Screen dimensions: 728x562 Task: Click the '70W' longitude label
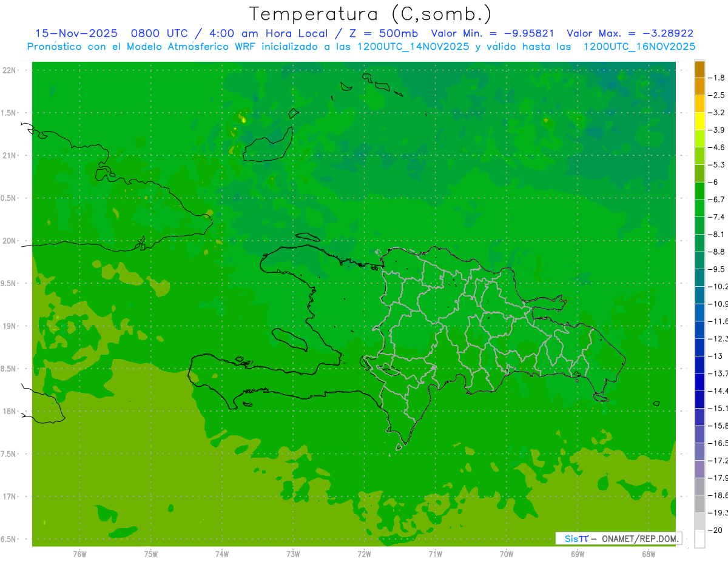[507, 554]
